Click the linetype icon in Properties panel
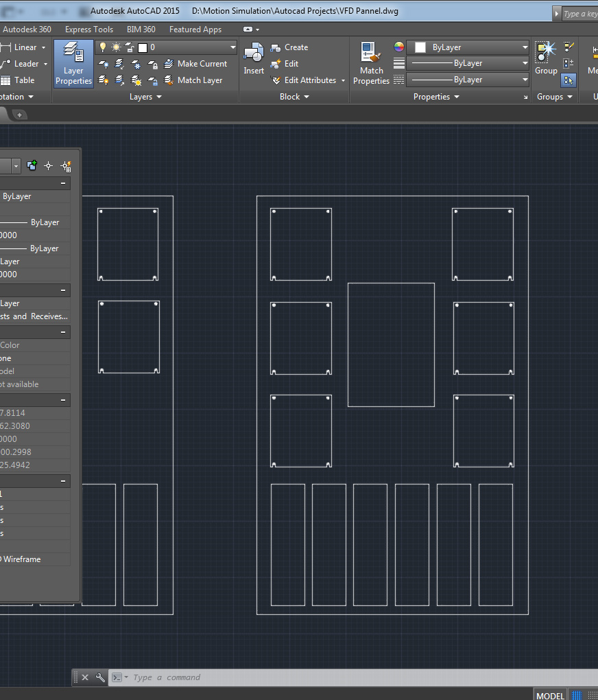This screenshot has height=700, width=598. pos(399,80)
